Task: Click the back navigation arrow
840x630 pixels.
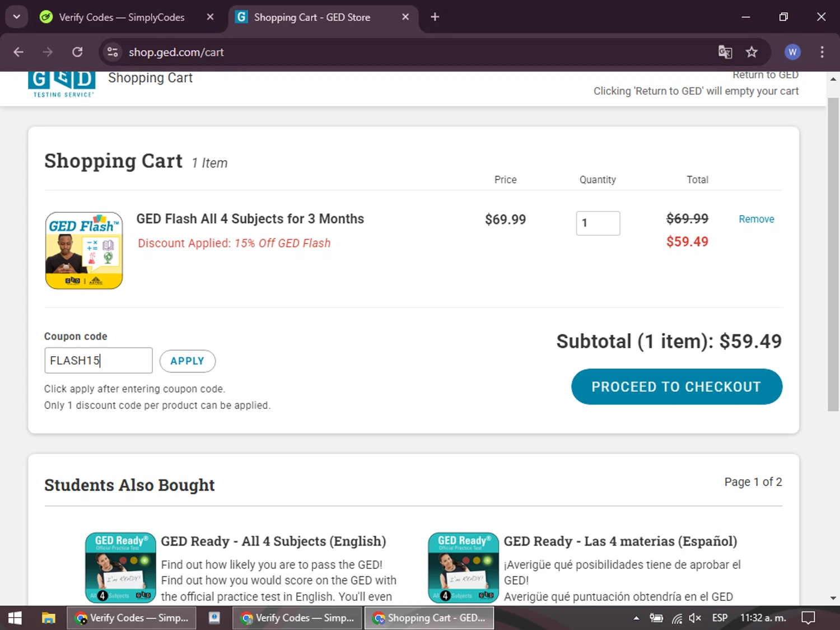Action: 18,52
